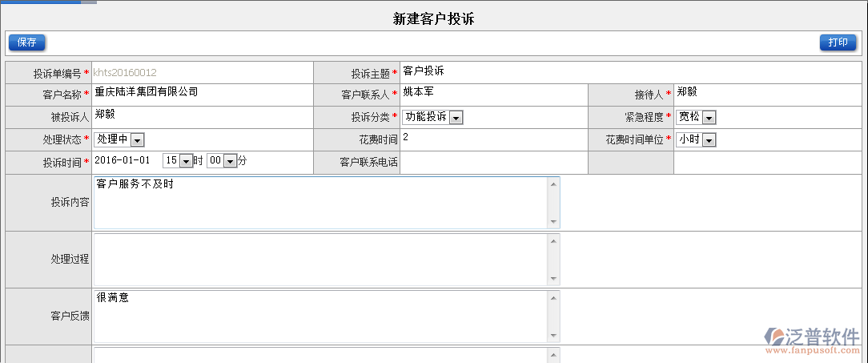This screenshot has width=868, height=363.
Task: Click the 客户名称 input field
Action: pos(200,95)
